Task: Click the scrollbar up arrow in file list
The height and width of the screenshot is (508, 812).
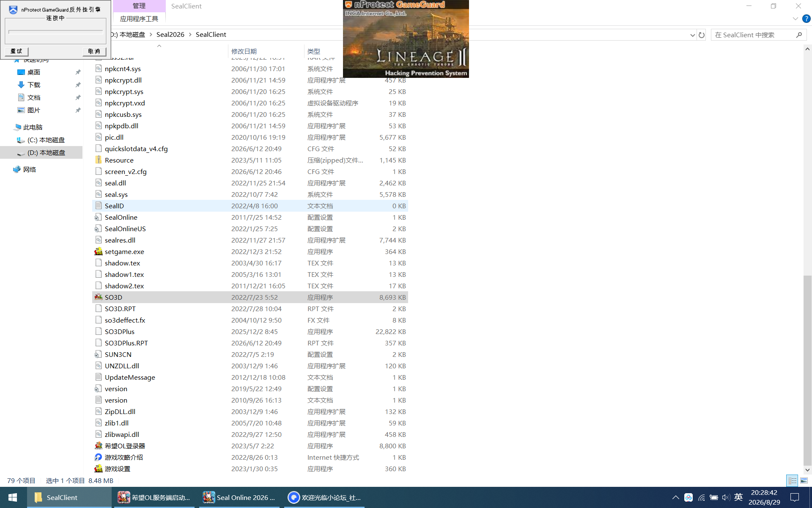Action: point(807,49)
